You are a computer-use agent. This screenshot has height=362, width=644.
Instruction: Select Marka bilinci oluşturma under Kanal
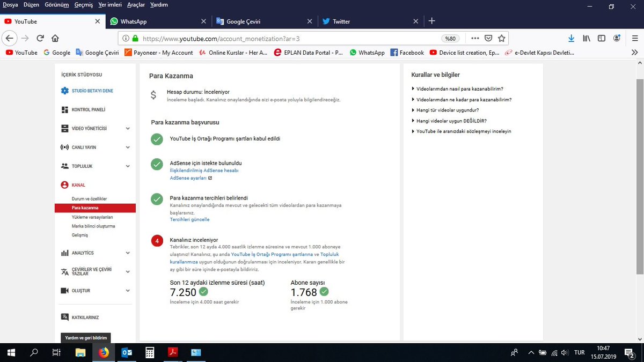coord(94,226)
